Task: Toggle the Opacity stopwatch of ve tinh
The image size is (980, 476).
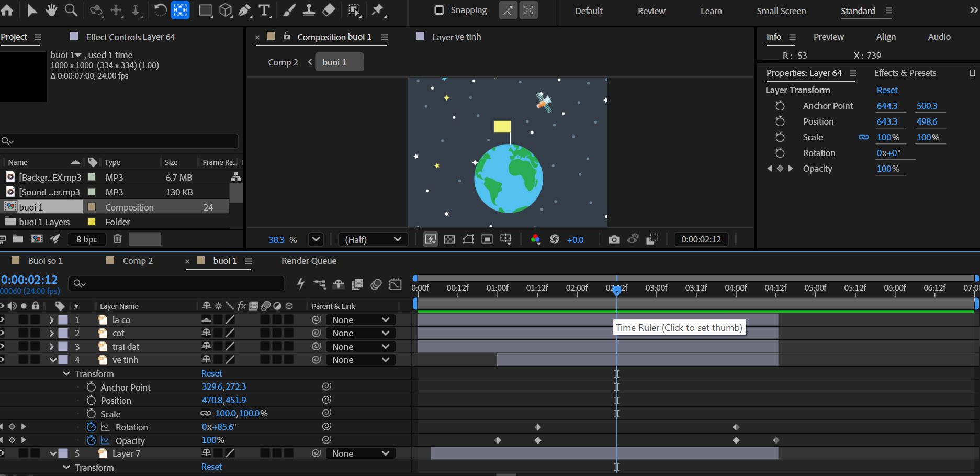Action: (x=91, y=440)
